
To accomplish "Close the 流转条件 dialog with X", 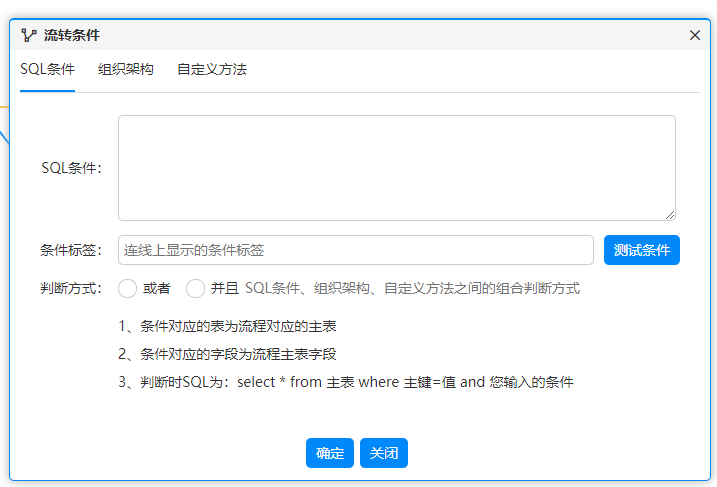I will coord(695,35).
